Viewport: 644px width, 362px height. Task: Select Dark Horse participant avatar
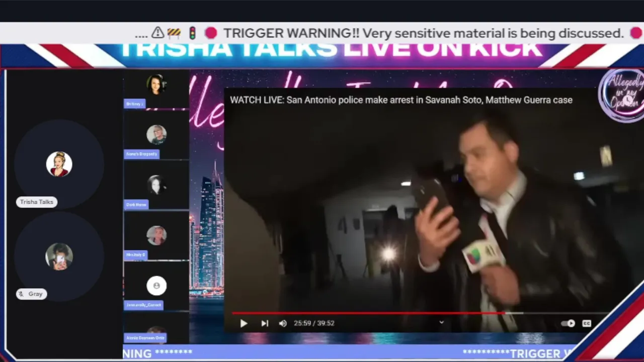click(156, 185)
